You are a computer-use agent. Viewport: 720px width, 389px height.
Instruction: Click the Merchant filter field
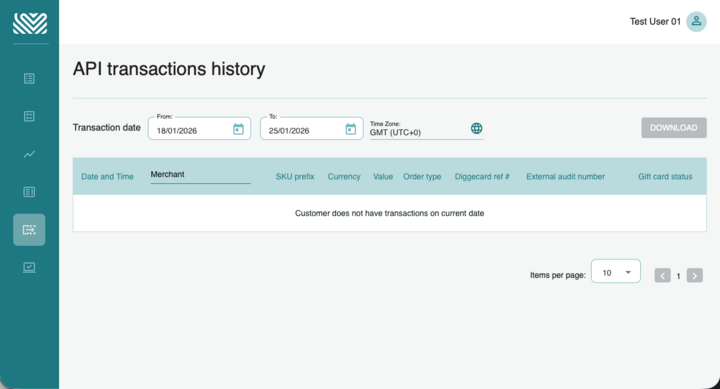click(200, 175)
